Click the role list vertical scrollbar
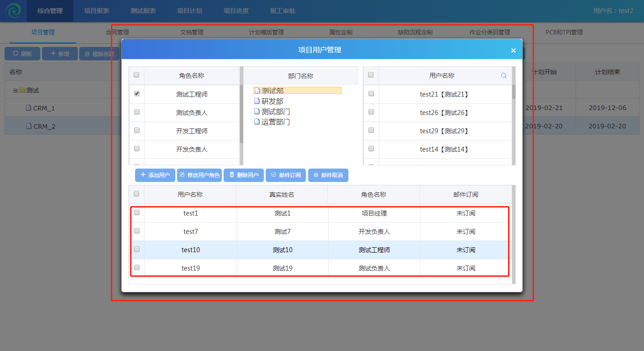Image resolution: width=644 pixels, height=351 pixels. pyautogui.click(x=241, y=107)
